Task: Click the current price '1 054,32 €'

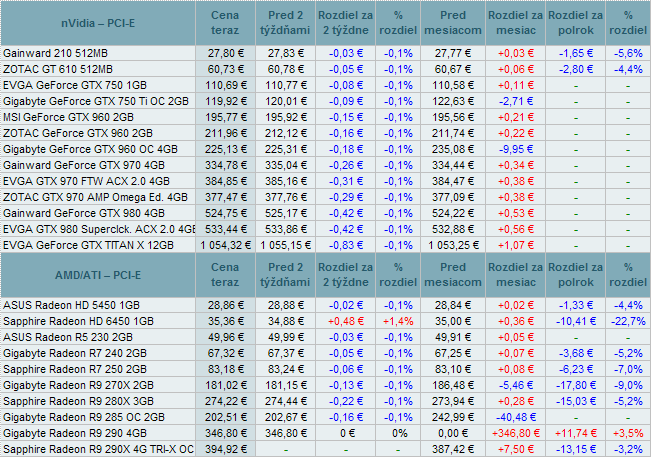Action: point(225,245)
